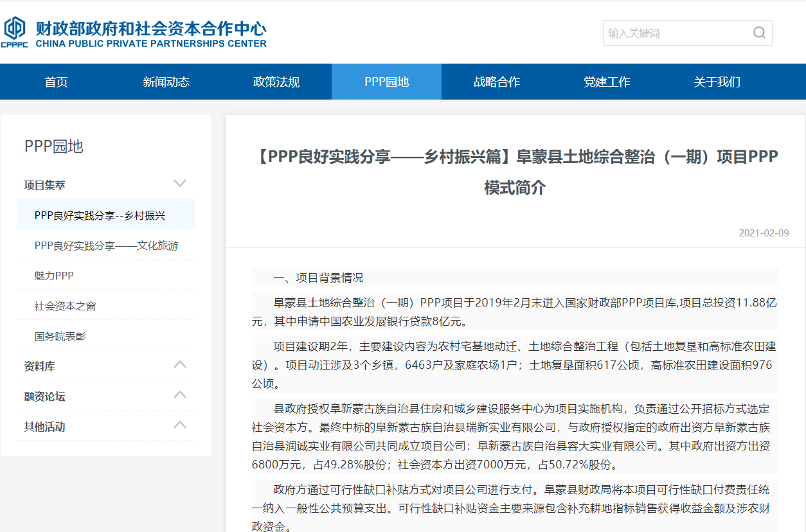This screenshot has height=532, width=806.
Task: Click the 资料库 sidebar heading
Action: [40, 366]
